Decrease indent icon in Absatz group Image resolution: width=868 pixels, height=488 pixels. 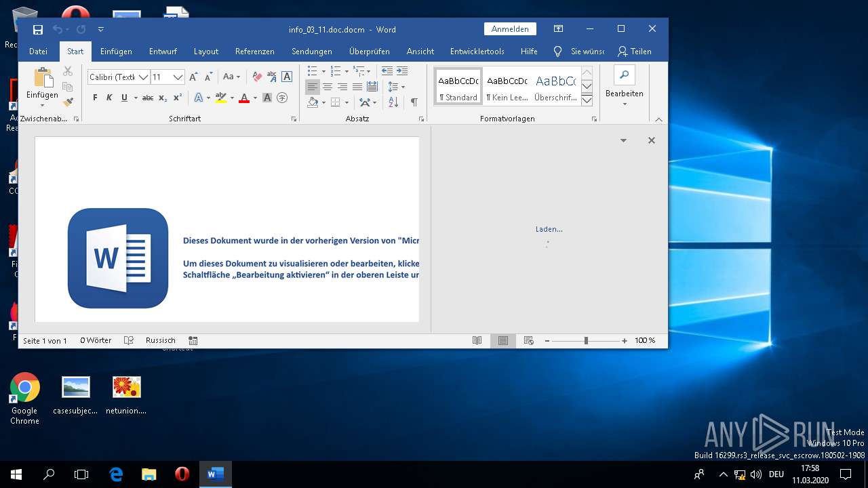[x=387, y=71]
